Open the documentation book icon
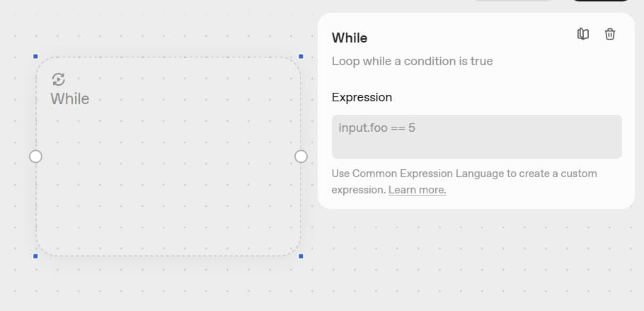The image size is (644, 311). 583,34
